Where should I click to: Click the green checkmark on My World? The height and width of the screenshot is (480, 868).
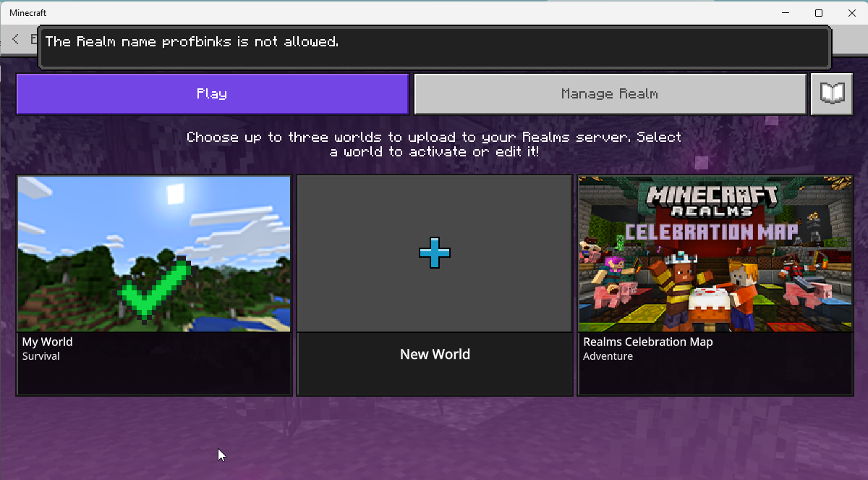154,288
